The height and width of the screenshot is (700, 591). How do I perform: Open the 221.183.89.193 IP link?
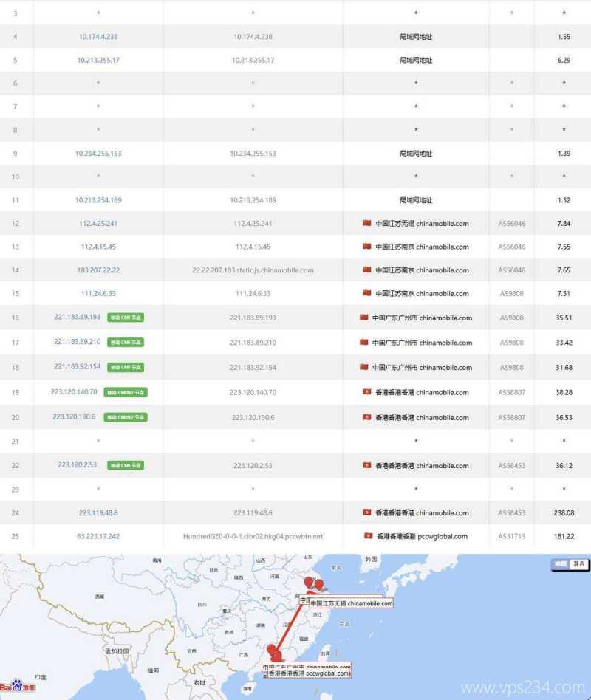78,318
